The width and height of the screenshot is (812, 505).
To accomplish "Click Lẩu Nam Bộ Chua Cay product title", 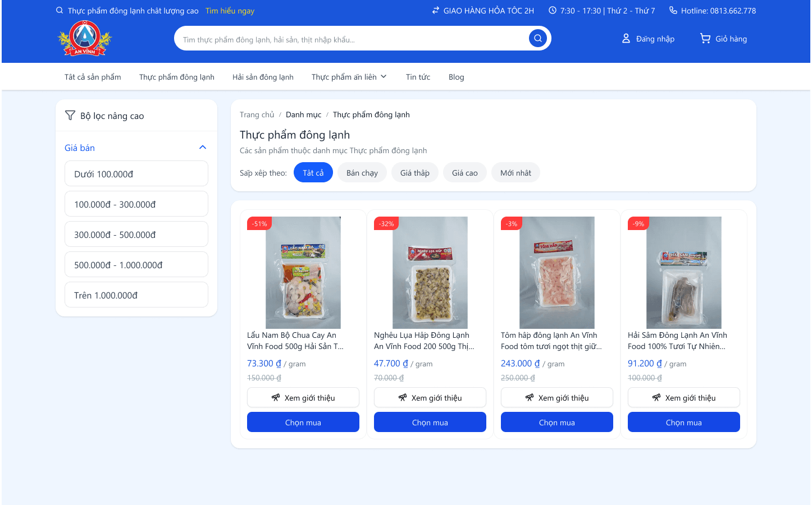I will [296, 341].
